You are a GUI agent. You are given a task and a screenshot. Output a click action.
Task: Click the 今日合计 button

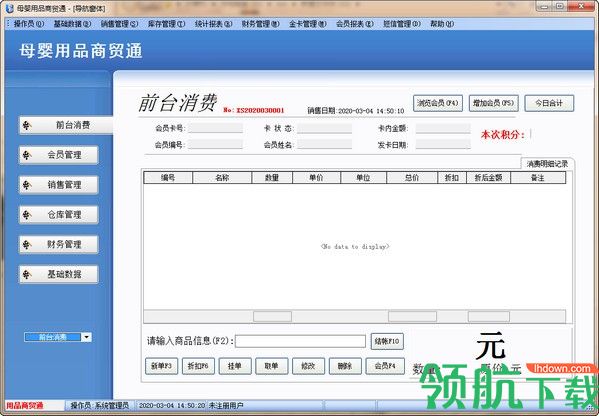pos(549,103)
